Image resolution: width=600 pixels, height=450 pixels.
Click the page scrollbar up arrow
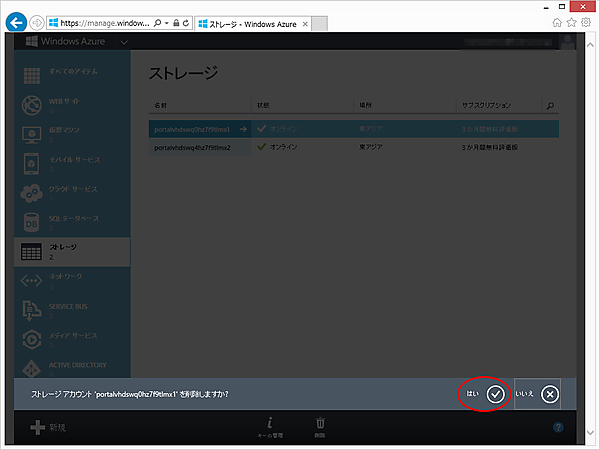[x=590, y=45]
